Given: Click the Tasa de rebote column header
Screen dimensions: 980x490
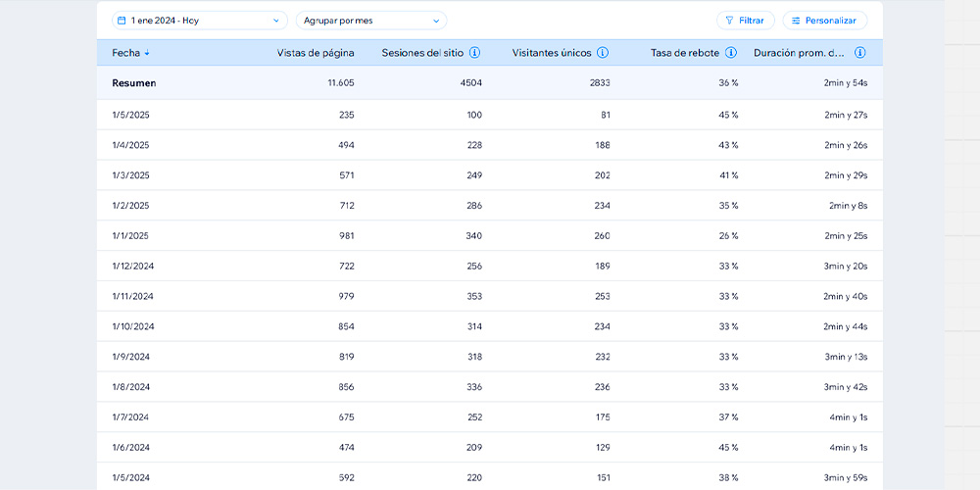Looking at the screenshot, I should point(685,53).
